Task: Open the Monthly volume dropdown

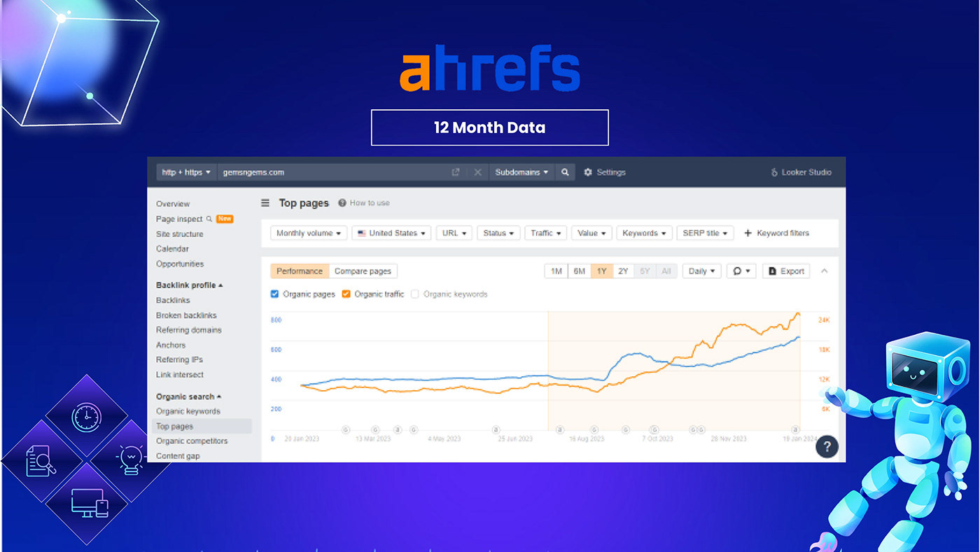Action: (x=309, y=233)
